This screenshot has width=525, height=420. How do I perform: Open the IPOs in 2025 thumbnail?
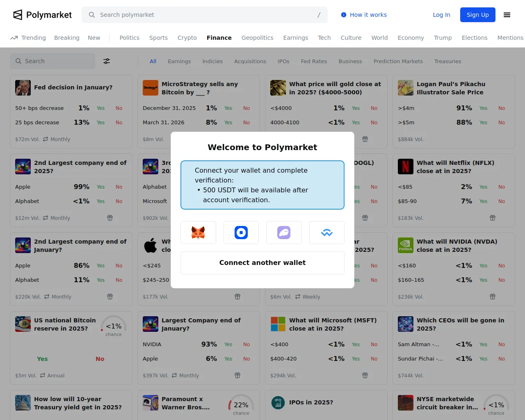278,403
